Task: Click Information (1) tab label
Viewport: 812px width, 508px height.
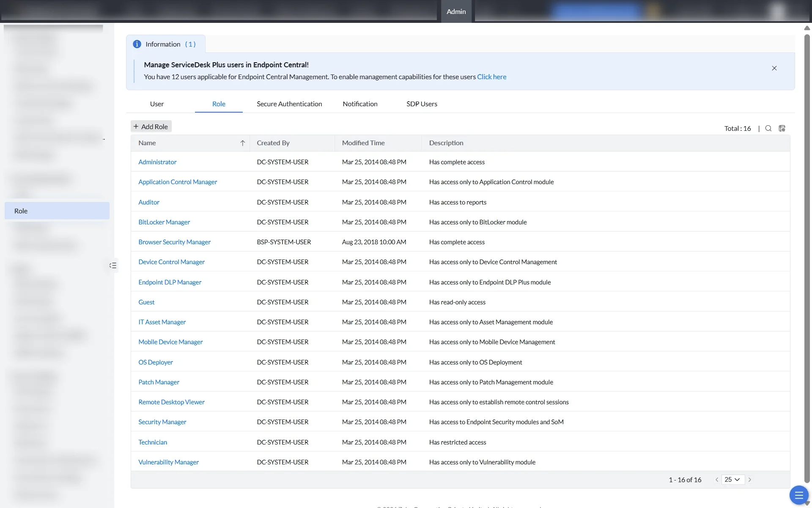Action: point(170,44)
